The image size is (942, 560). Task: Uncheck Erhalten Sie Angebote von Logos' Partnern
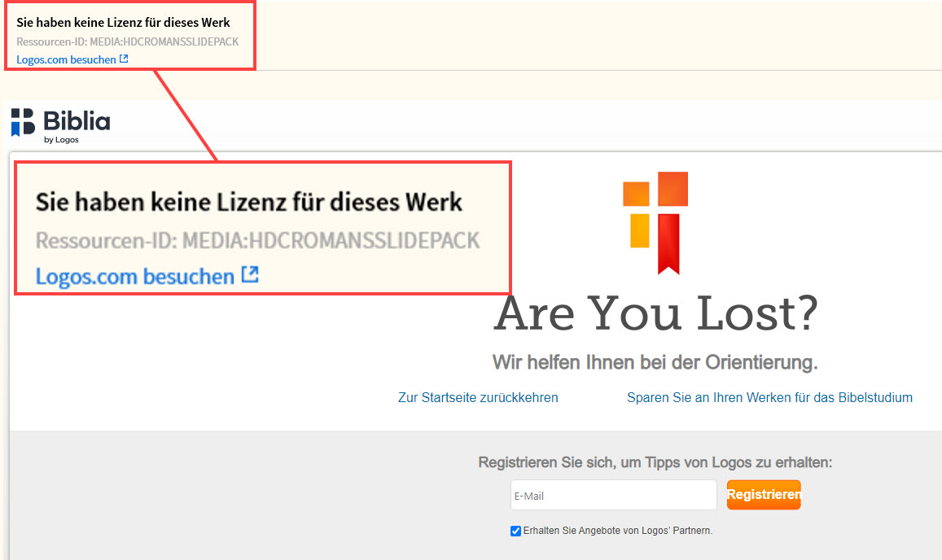click(515, 531)
